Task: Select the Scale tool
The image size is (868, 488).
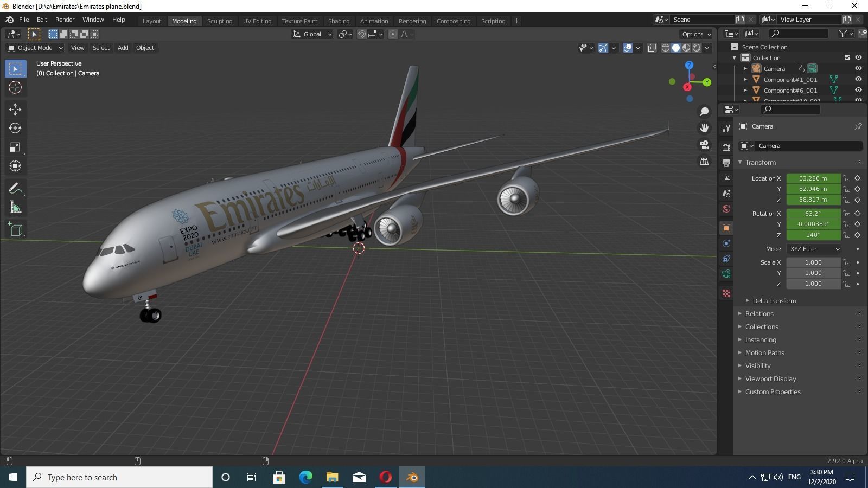Action: click(x=15, y=147)
